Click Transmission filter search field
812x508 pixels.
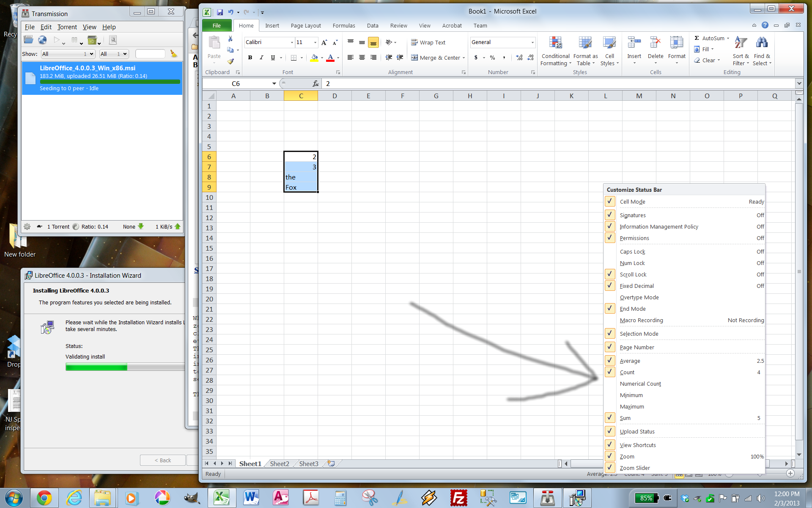(150, 54)
